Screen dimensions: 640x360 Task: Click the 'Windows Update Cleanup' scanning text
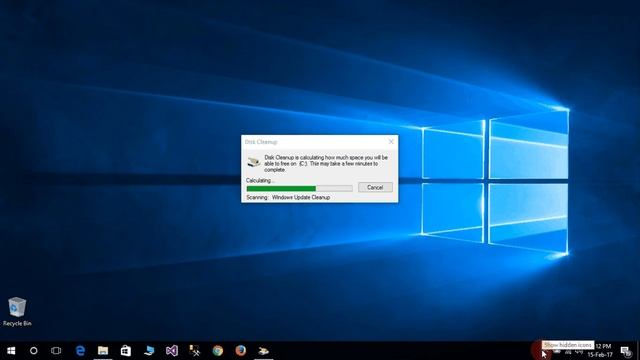(x=301, y=198)
